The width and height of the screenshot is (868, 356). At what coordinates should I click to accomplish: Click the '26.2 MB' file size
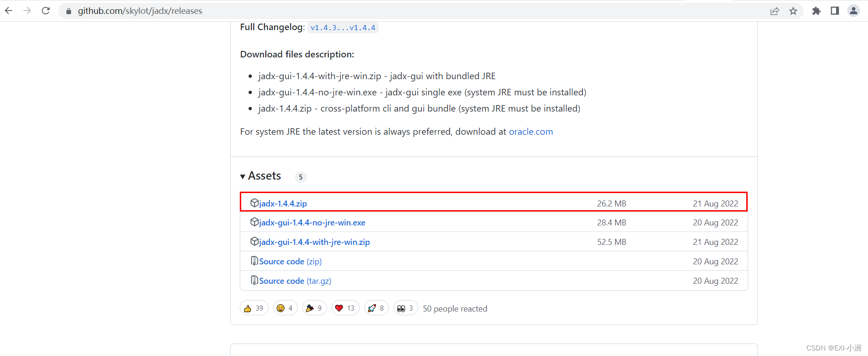click(612, 204)
